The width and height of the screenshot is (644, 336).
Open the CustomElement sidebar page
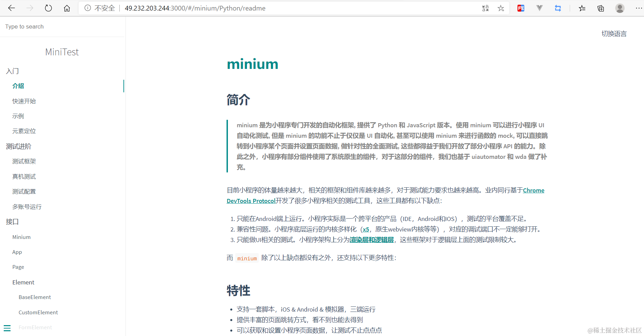(38, 312)
